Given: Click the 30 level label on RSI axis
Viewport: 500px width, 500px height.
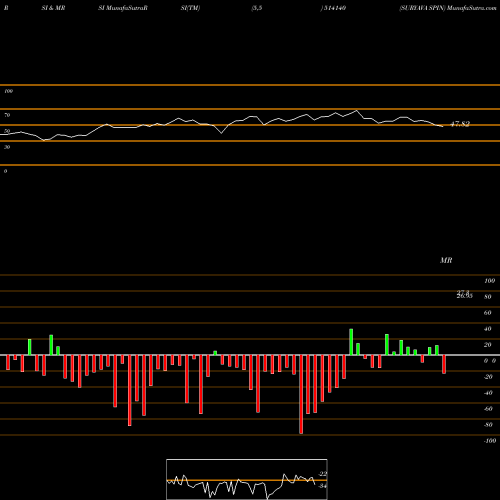Looking at the screenshot, I should (7, 147).
